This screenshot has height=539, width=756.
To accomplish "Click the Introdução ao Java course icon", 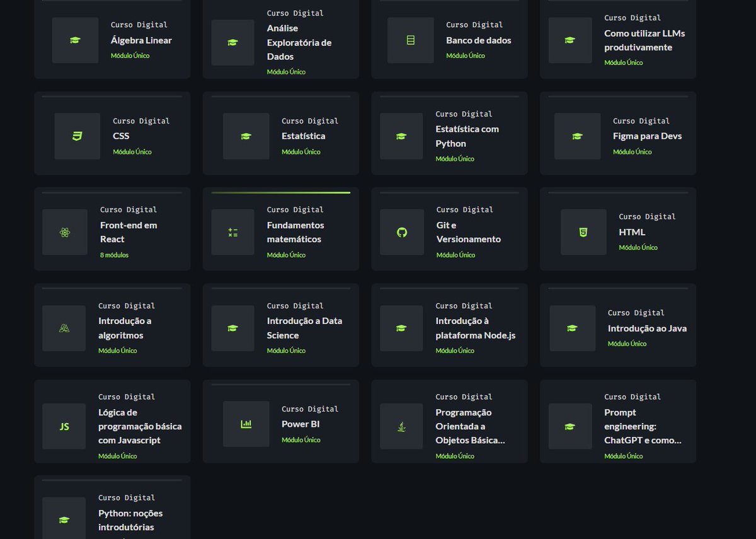I will click(572, 328).
